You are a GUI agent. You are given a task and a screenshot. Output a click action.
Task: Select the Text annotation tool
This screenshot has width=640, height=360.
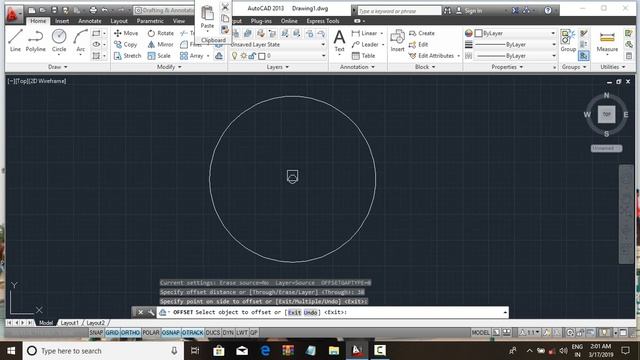(339, 41)
